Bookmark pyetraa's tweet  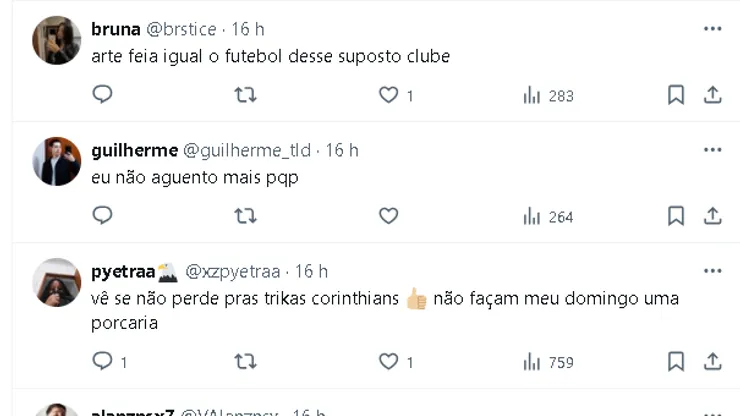click(x=676, y=361)
